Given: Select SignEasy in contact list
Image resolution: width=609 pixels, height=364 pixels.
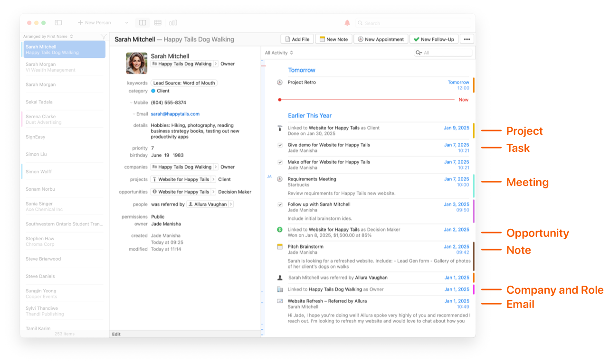Looking at the screenshot, I should (x=64, y=137).
